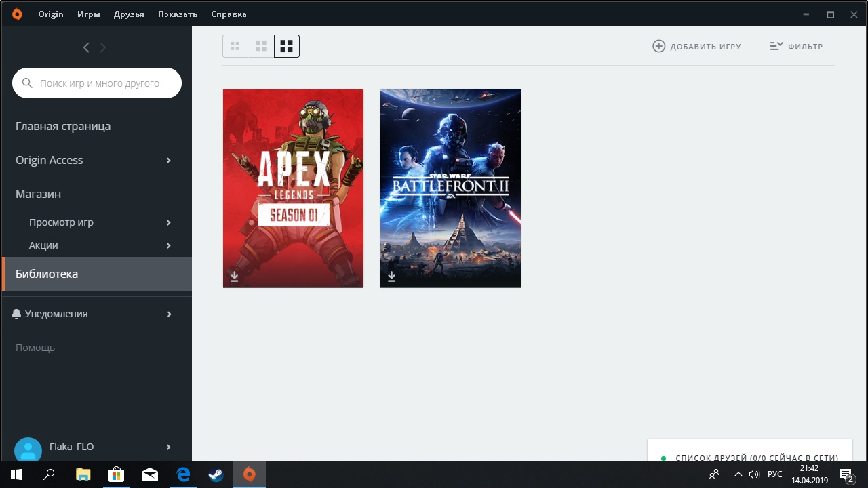
Task: Expand the Origin Access submenu arrow
Action: coord(168,160)
